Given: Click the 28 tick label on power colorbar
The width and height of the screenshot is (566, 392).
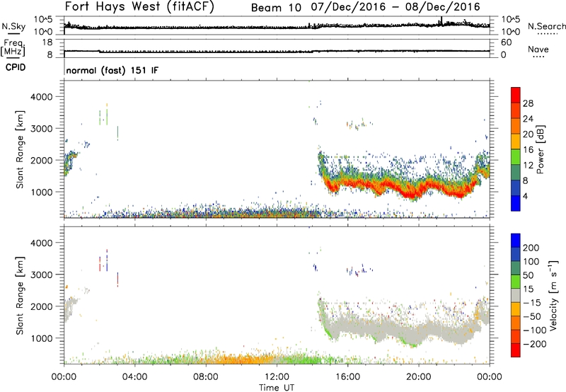Looking at the screenshot, I should point(528,103).
